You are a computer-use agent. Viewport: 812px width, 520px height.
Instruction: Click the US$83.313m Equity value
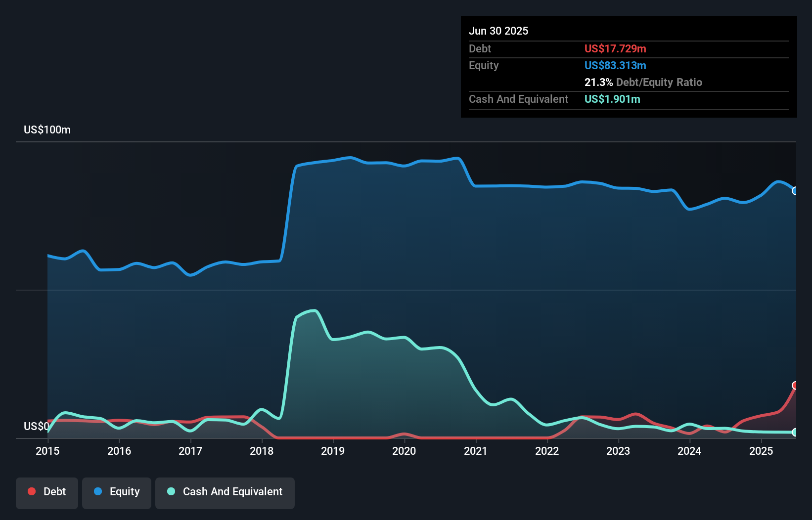pos(615,65)
